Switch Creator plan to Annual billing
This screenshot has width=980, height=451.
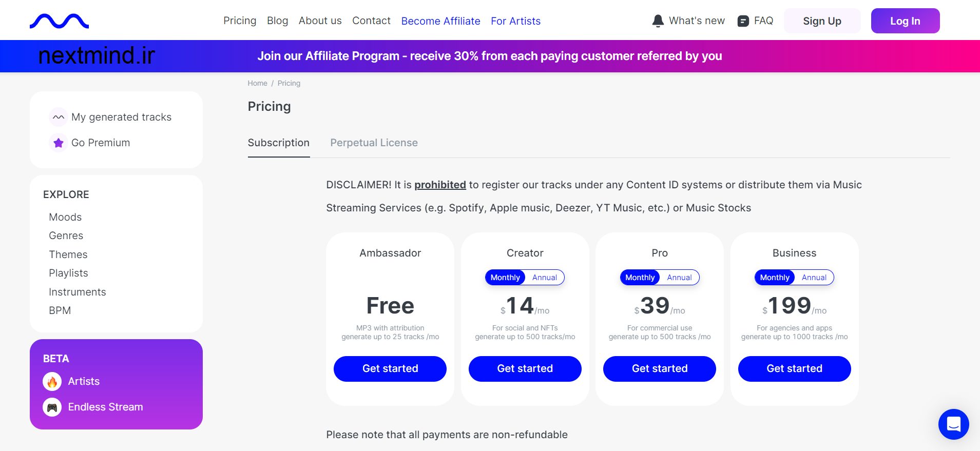(544, 278)
